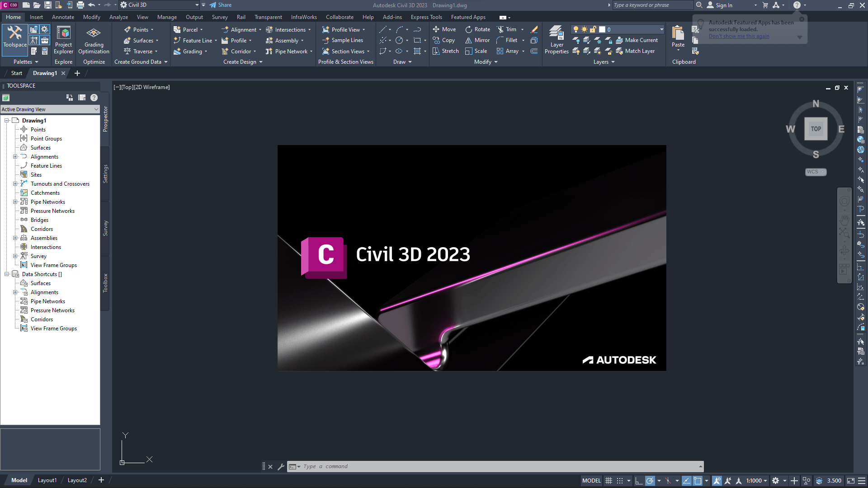Expand the Corridors tree item

pyautogui.click(x=42, y=229)
